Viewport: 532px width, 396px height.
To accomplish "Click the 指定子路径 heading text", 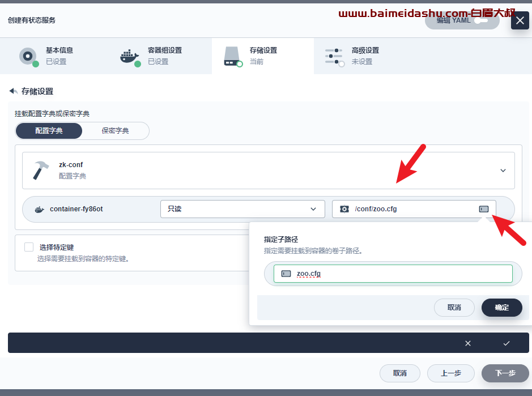I will pyautogui.click(x=281, y=239).
